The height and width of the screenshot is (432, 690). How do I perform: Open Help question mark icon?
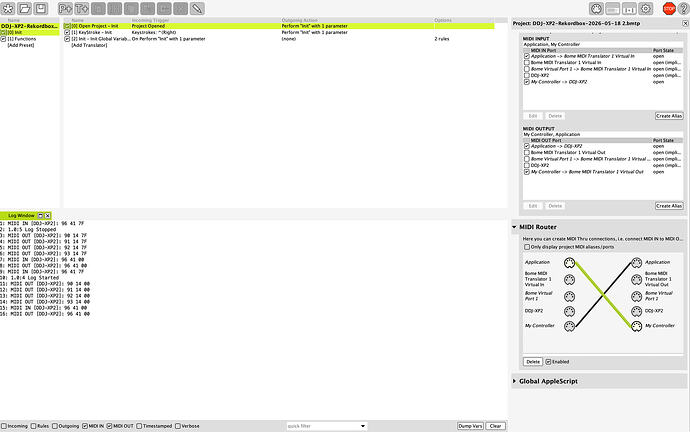(x=683, y=8)
